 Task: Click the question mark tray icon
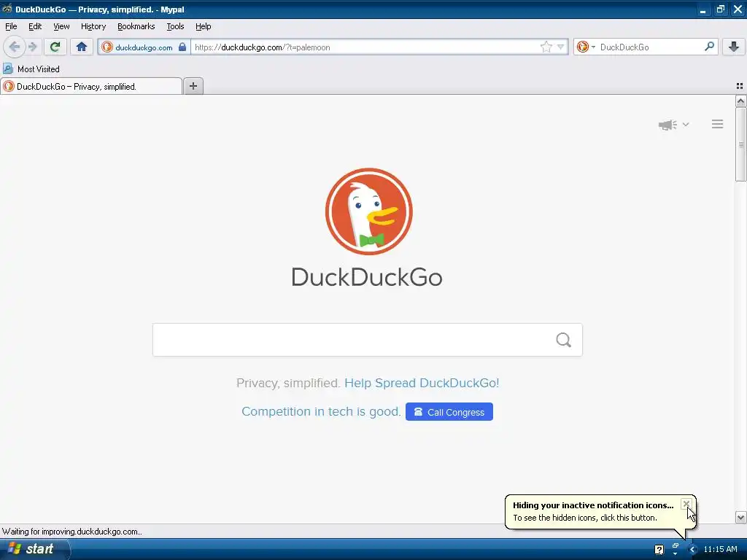659,550
